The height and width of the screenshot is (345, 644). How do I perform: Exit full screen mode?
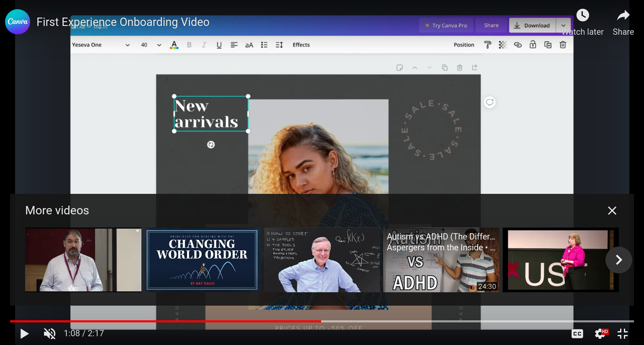click(x=623, y=334)
